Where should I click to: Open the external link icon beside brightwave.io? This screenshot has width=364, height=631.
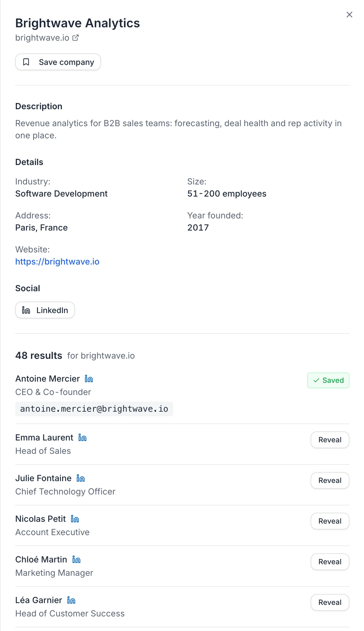76,38
